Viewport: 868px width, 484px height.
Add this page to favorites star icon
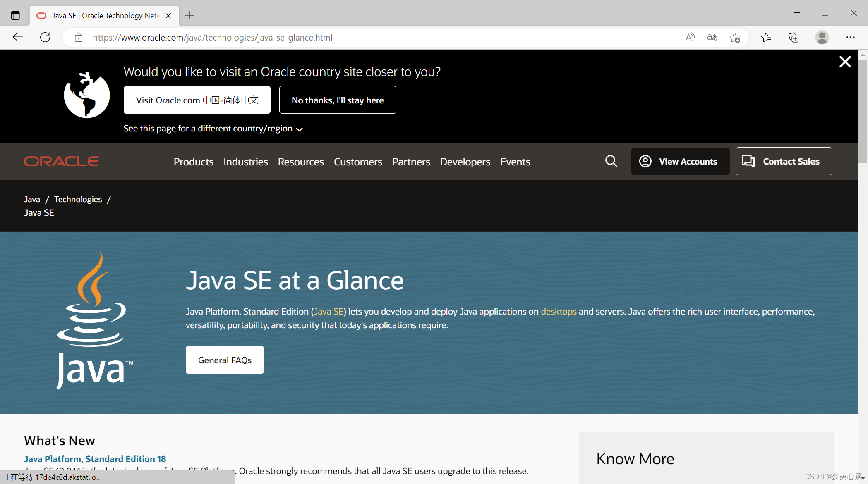tap(735, 38)
